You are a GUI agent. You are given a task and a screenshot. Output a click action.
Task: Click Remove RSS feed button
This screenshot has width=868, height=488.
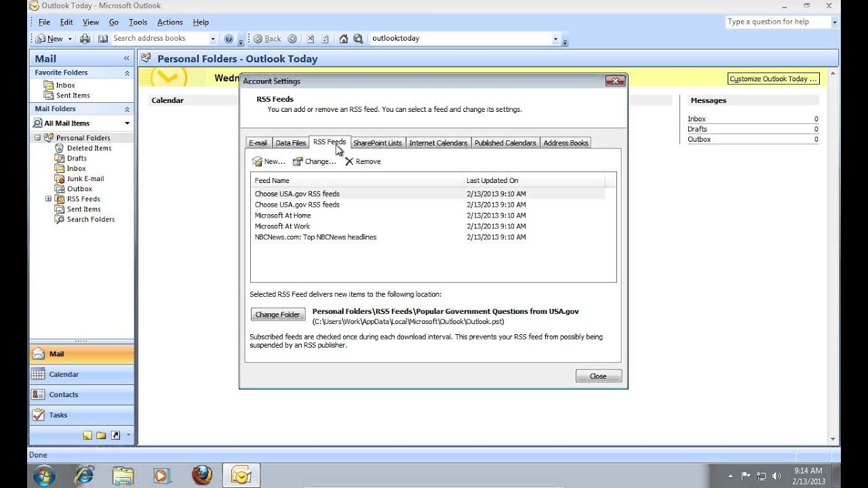tap(363, 161)
